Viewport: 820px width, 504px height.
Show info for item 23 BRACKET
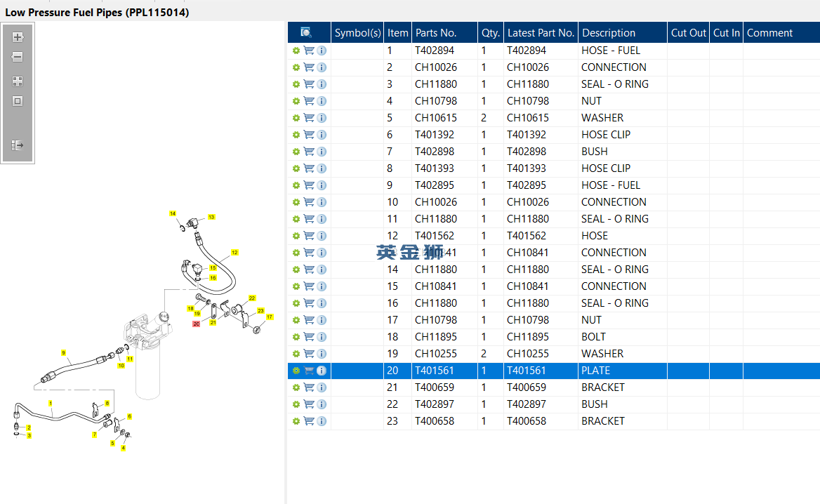[322, 421]
